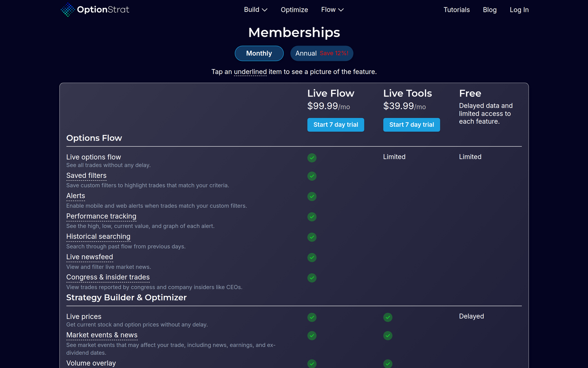Click Live Tools check for Volume overlay

(x=388, y=364)
